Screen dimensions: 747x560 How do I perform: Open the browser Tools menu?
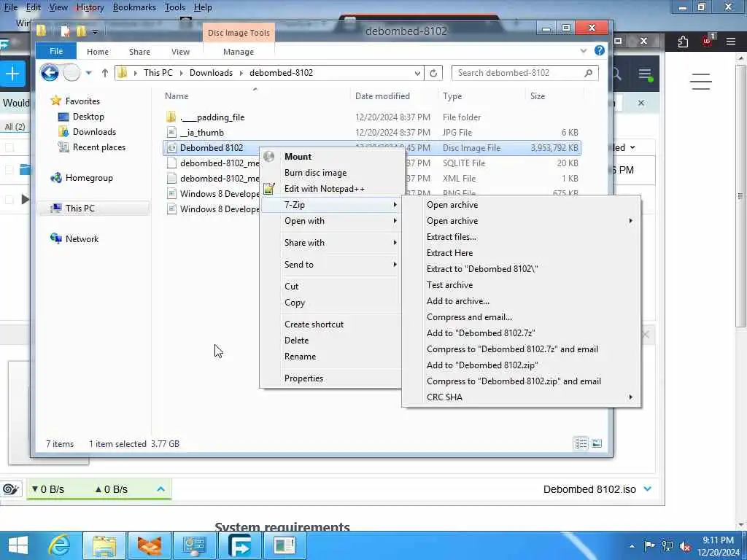[x=175, y=7]
